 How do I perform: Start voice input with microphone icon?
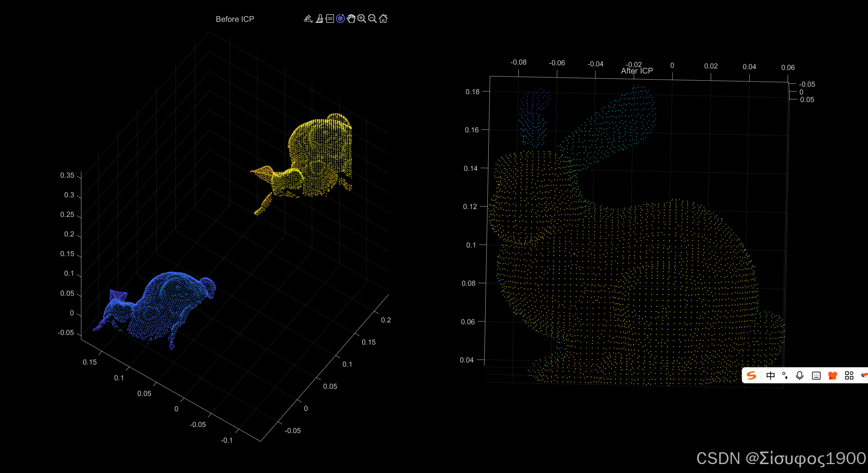point(800,376)
